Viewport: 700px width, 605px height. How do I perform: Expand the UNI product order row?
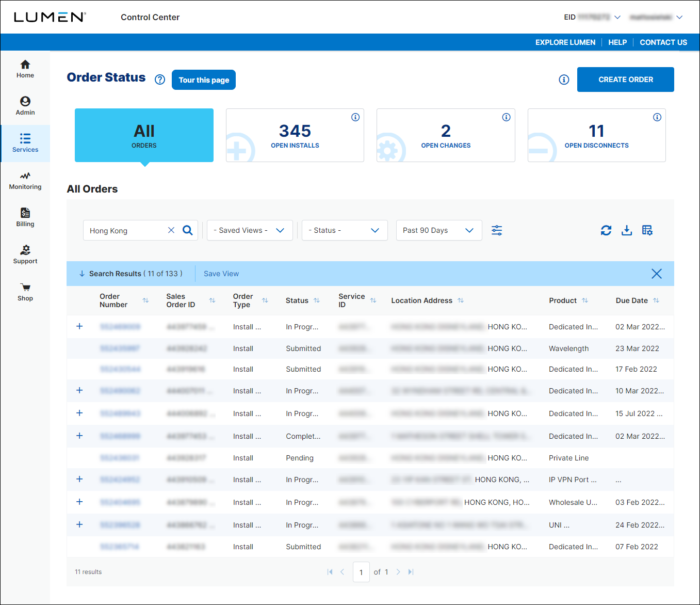point(79,524)
